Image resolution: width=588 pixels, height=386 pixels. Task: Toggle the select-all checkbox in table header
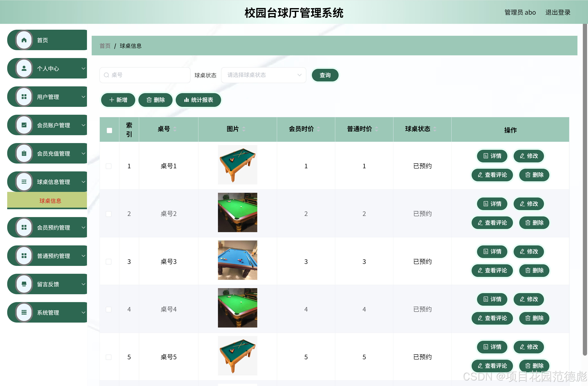pos(109,130)
